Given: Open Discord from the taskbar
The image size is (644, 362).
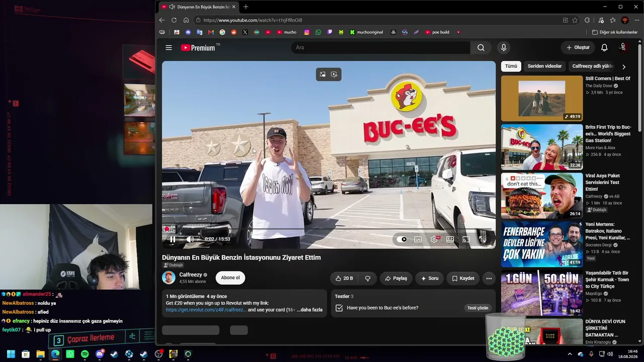Looking at the screenshot, I should pyautogui.click(x=100, y=354).
